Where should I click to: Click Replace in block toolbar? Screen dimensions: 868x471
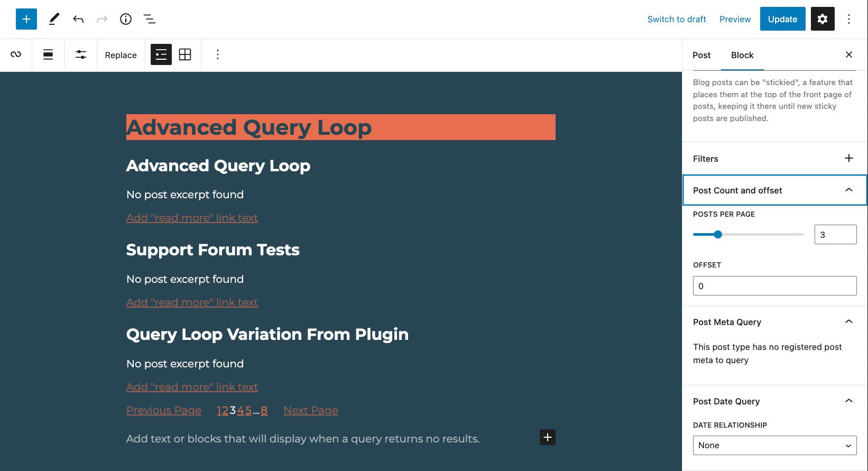[121, 55]
